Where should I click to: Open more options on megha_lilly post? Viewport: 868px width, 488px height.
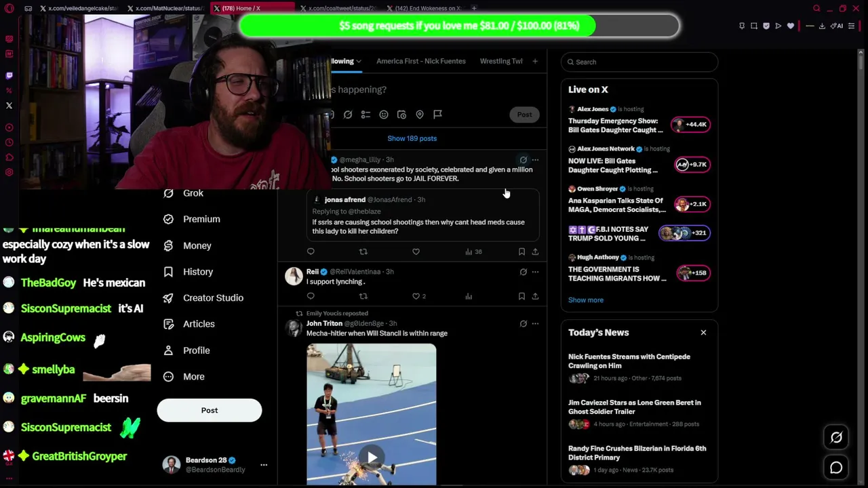pos(535,160)
